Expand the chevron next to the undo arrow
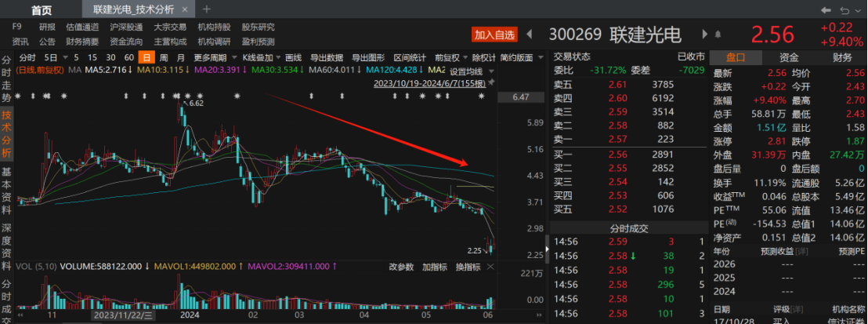The height and width of the screenshot is (324, 868). pyautogui.click(x=858, y=10)
